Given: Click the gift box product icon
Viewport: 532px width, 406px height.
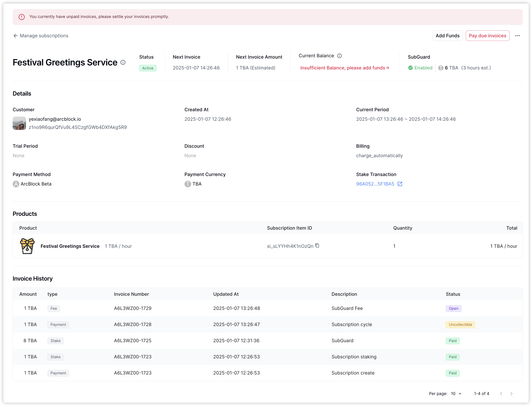Looking at the screenshot, I should (x=27, y=246).
